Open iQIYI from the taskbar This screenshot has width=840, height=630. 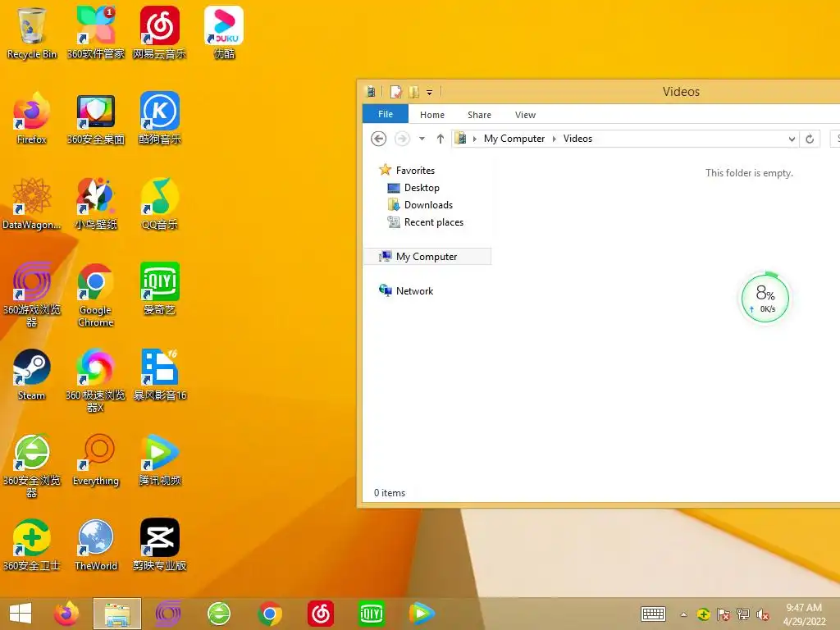[372, 614]
